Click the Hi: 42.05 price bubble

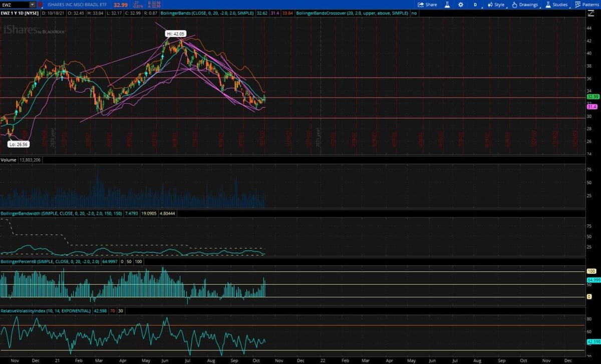(175, 34)
